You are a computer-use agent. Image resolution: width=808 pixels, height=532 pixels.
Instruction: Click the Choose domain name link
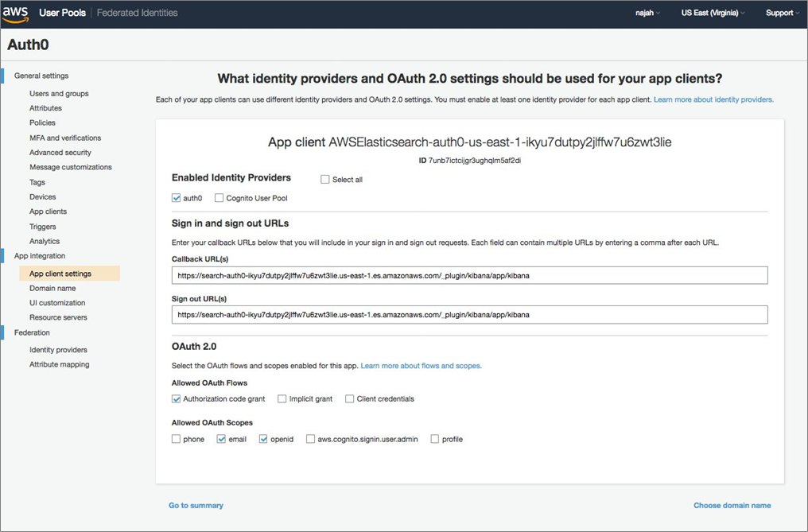[x=732, y=505]
